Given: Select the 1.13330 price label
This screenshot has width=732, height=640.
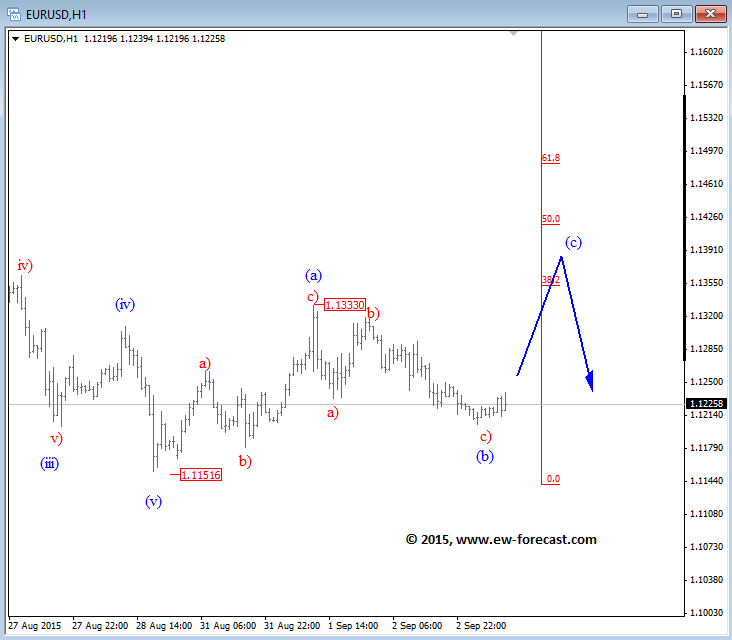Looking at the screenshot, I should (x=345, y=304).
